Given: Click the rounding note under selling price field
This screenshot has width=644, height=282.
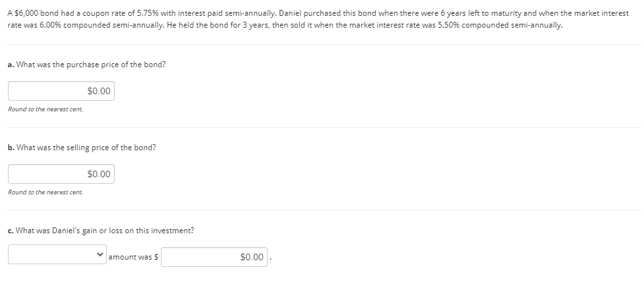Looking at the screenshot, I should (45, 192).
